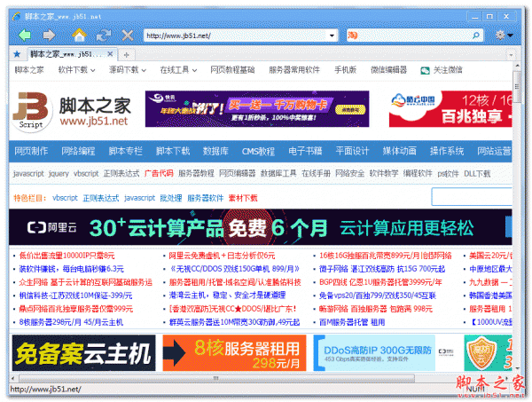Click DLL下载 sub-nav link
Image resolution: width=532 pixels, height=402 pixels.
(477, 174)
